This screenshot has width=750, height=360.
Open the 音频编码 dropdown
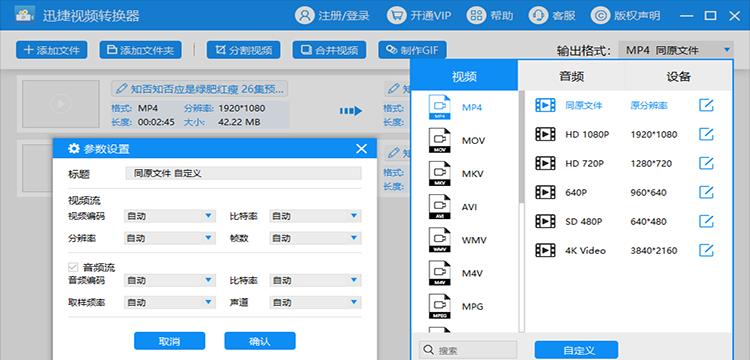169,281
